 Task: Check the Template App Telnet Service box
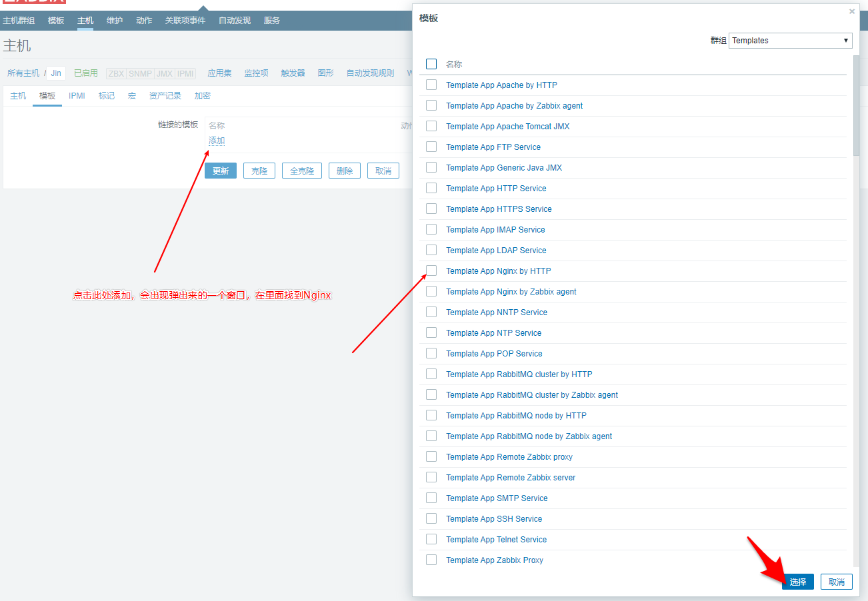(431, 539)
